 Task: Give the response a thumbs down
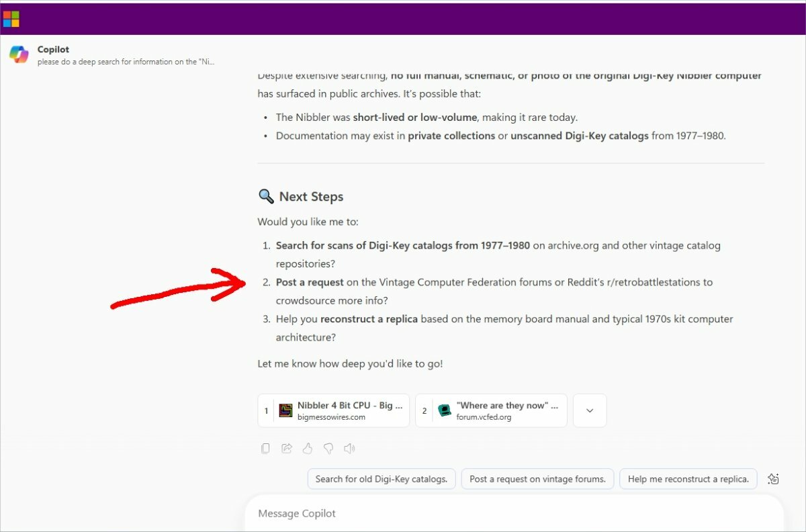328,448
